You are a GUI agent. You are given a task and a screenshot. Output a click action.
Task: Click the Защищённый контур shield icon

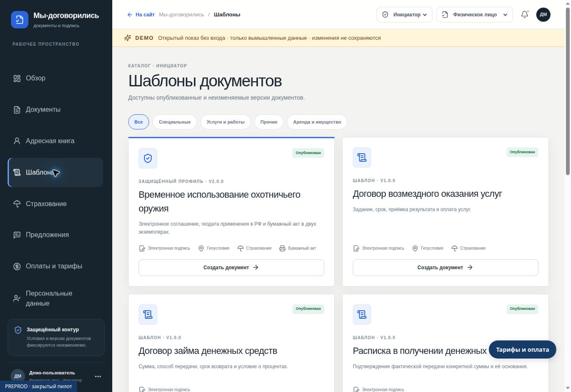tap(18, 330)
